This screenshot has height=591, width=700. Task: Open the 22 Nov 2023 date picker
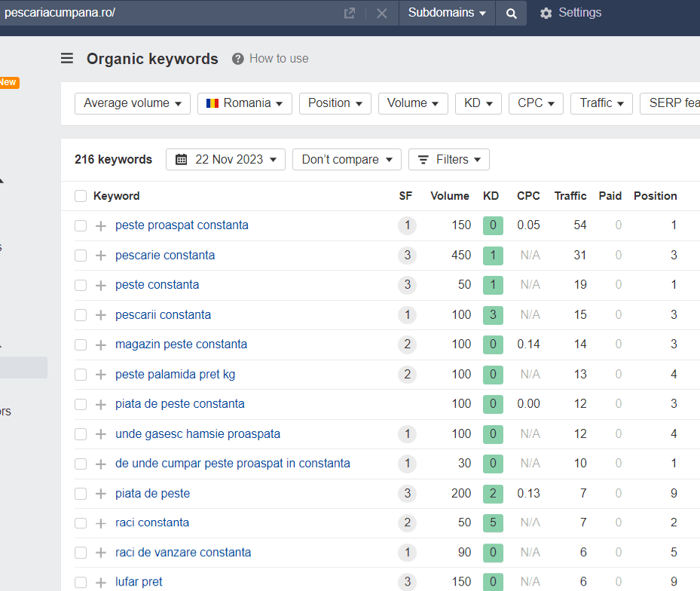click(x=225, y=159)
